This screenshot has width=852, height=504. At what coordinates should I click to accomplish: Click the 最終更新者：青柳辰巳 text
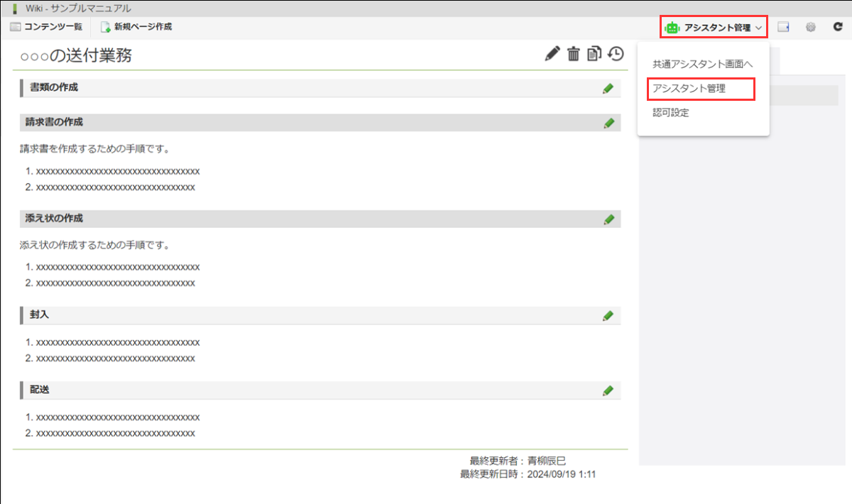[518, 461]
